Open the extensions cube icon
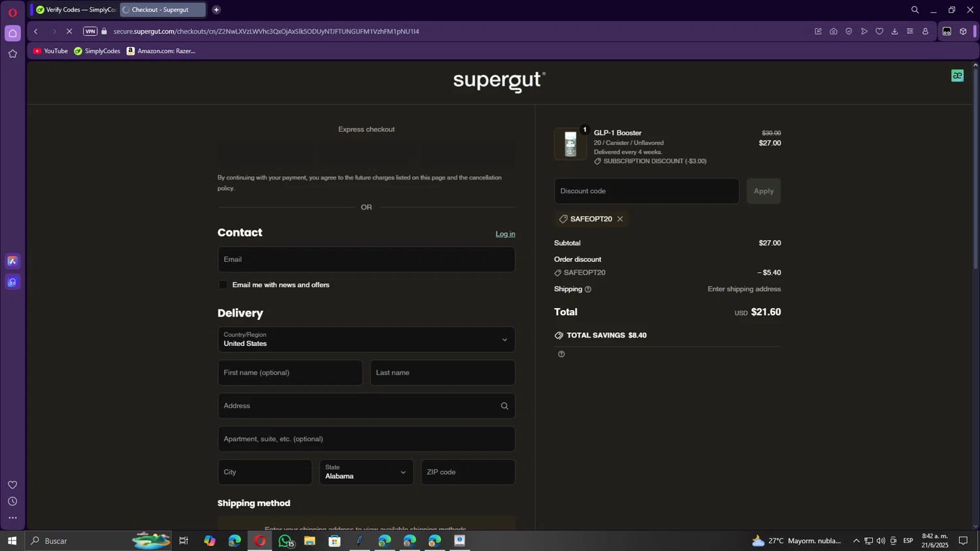The image size is (980, 551). tap(963, 31)
